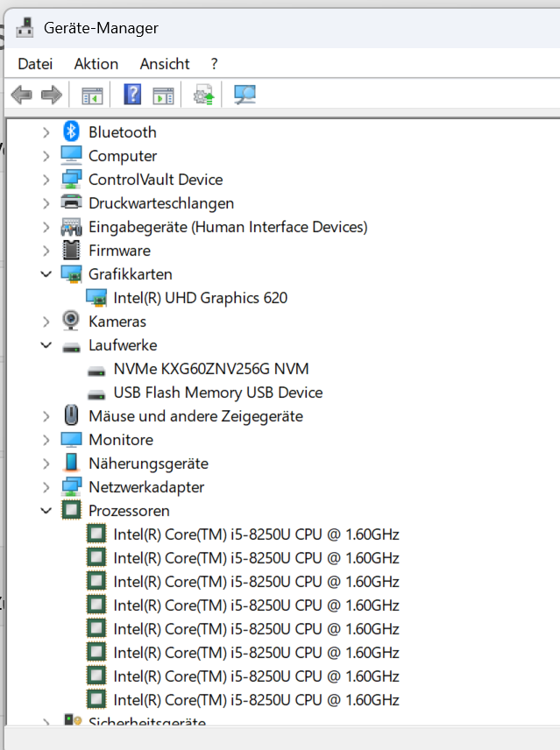Click the update driver toolbar icon
Image resolution: width=560 pixels, height=750 pixels.
(203, 95)
